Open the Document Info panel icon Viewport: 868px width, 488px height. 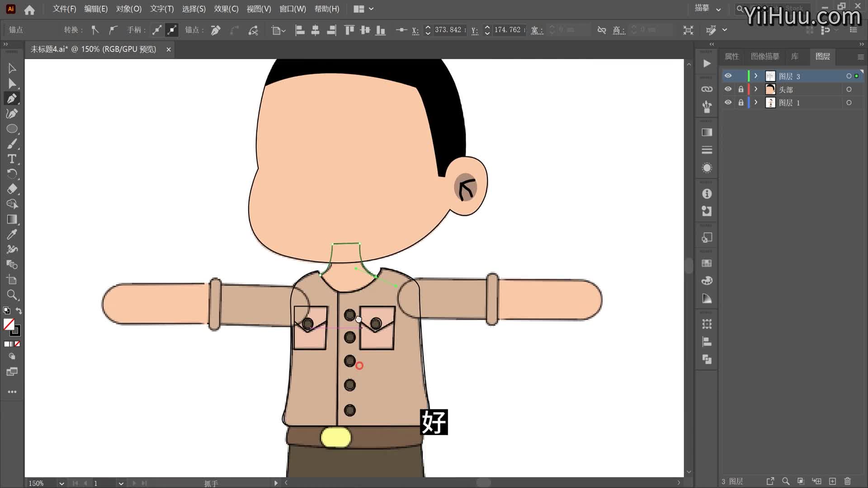(707, 194)
